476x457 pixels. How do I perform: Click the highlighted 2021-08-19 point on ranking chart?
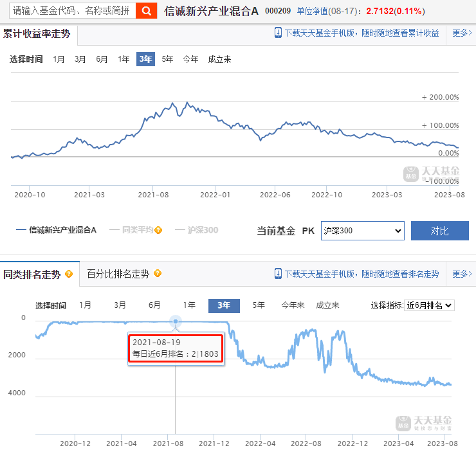(176, 321)
